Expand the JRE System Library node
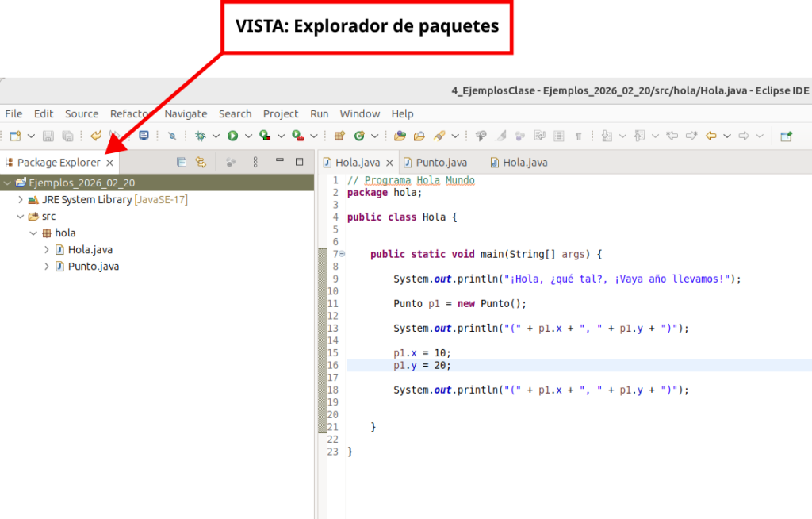Viewport: 812px width, 519px height. click(x=21, y=200)
